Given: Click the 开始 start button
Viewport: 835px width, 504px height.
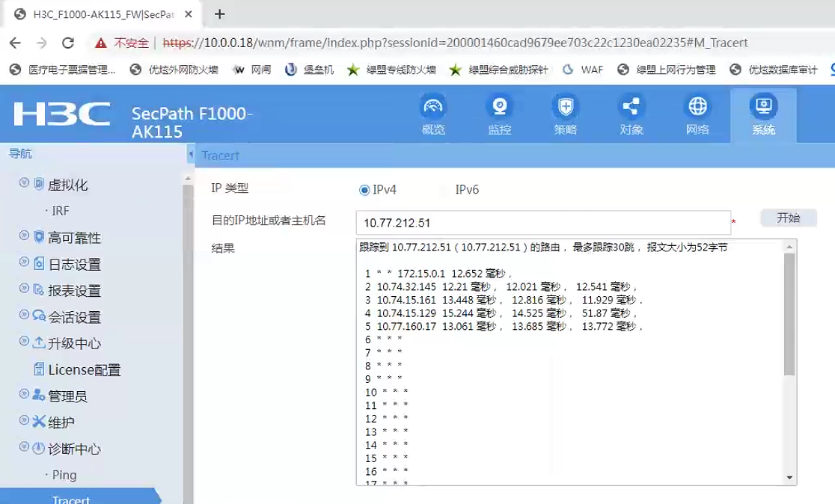Looking at the screenshot, I should pyautogui.click(x=788, y=218).
